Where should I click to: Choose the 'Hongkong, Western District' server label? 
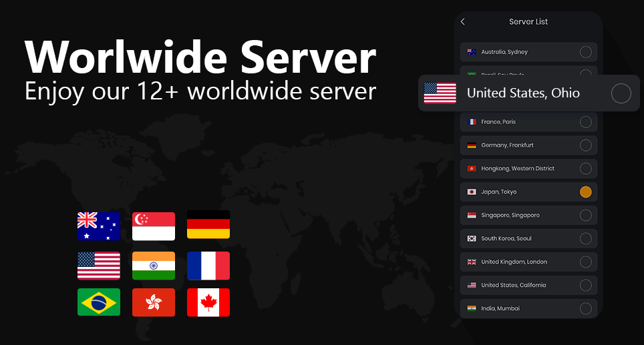pos(518,169)
